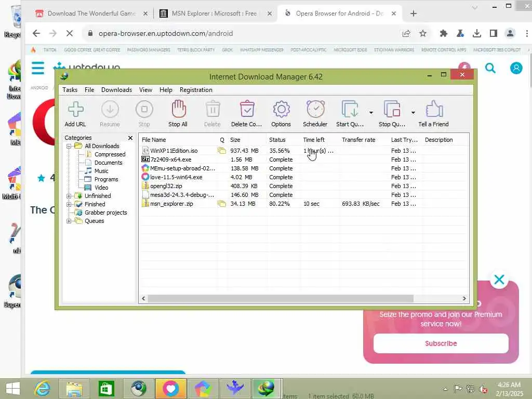This screenshot has width=532, height=399.
Task: Close the Categories panel
Action: click(130, 138)
